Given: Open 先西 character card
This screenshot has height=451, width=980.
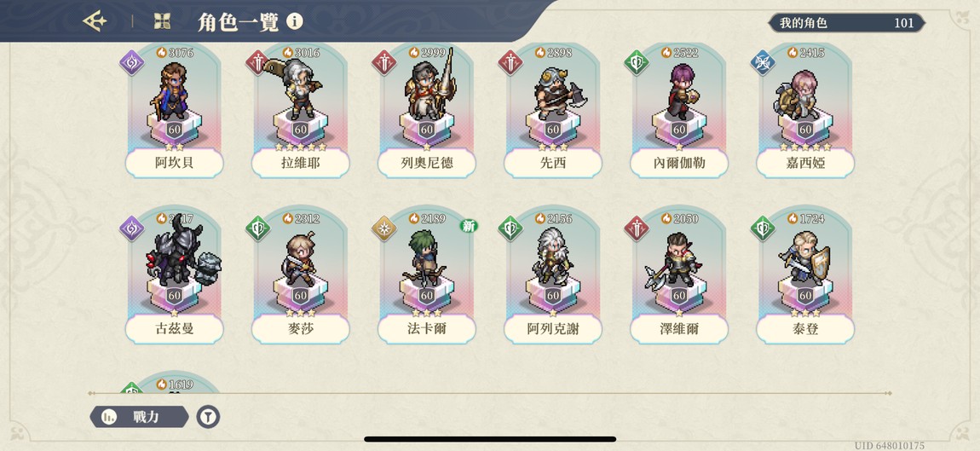Looking at the screenshot, I should coord(553,111).
